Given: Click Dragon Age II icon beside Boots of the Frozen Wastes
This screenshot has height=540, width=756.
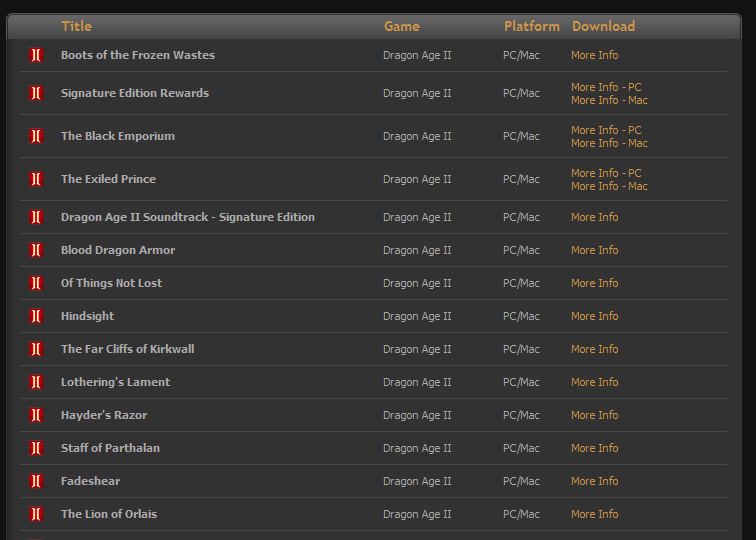Looking at the screenshot, I should click(x=36, y=55).
